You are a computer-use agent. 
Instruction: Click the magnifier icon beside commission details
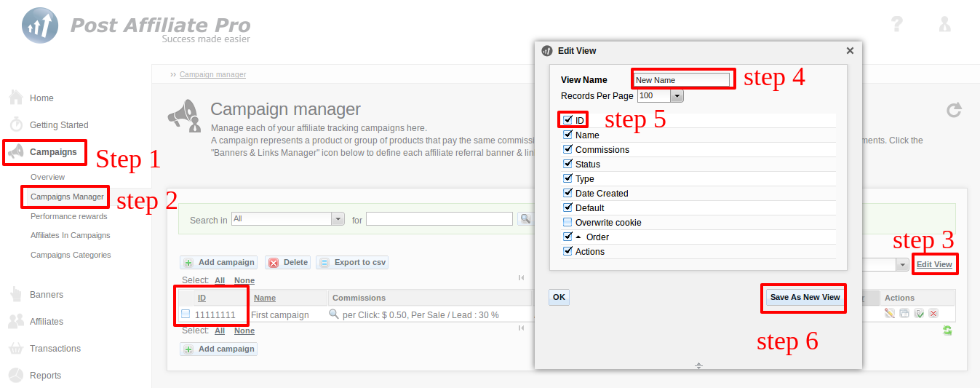pyautogui.click(x=334, y=314)
